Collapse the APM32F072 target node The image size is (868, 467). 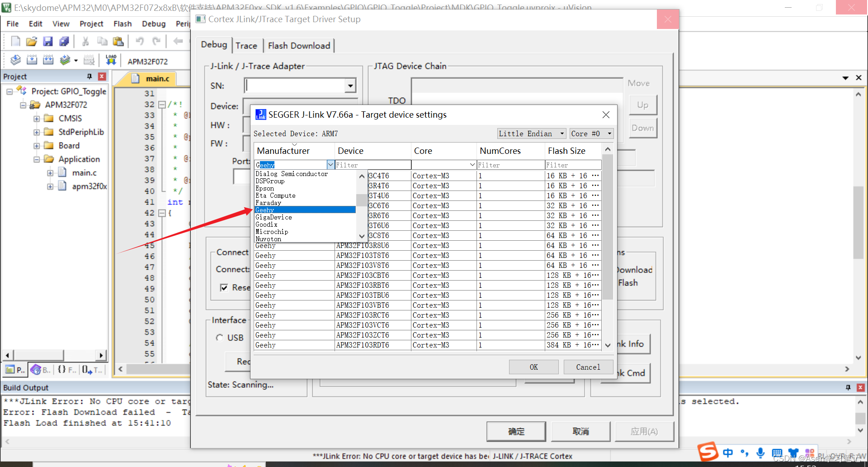[x=23, y=105]
